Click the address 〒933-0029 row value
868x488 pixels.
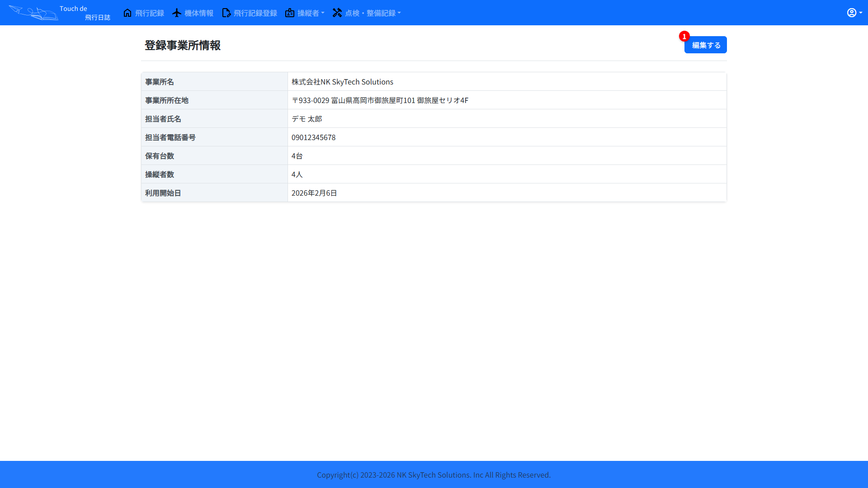coord(380,100)
